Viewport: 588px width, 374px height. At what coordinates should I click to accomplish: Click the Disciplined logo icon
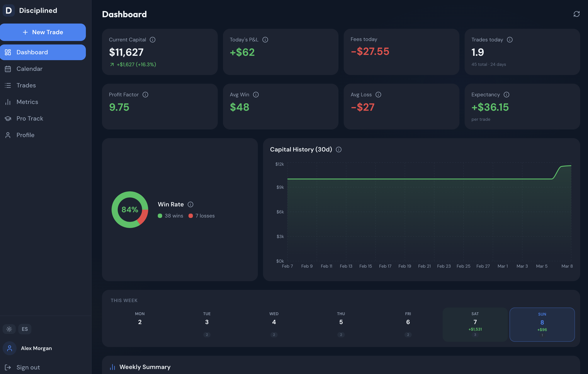9,10
